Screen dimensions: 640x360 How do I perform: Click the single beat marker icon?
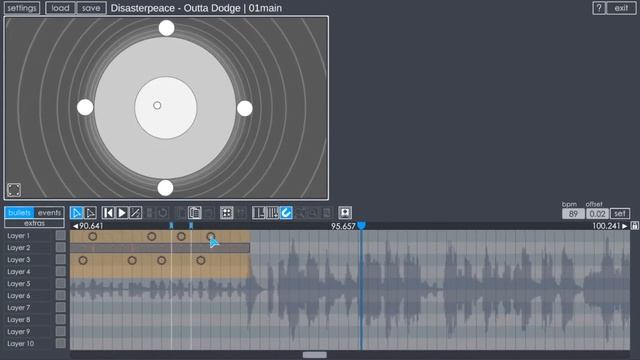258,213
